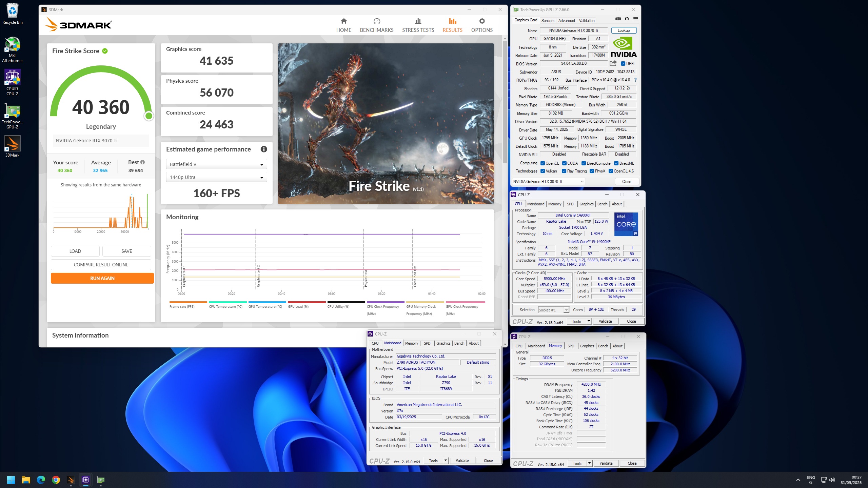Switch to the Advanced tab in GPU-Z
The image size is (868, 488).
[567, 20]
